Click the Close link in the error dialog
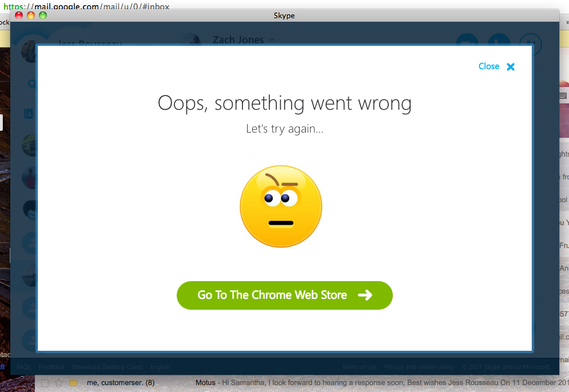 tap(488, 66)
